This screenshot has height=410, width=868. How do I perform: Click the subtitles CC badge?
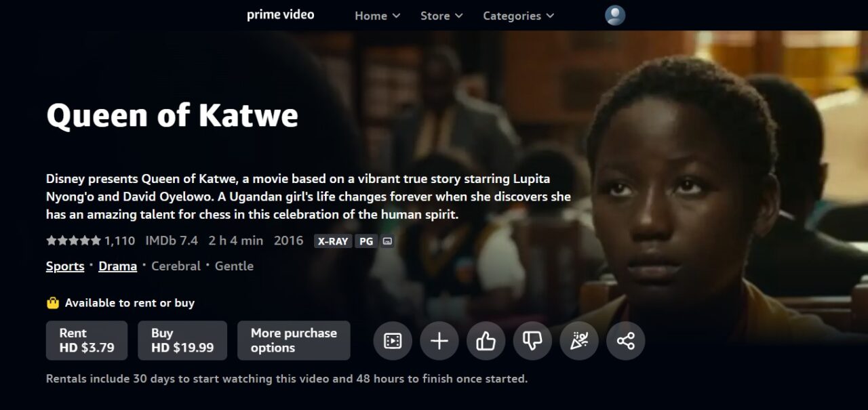387,241
